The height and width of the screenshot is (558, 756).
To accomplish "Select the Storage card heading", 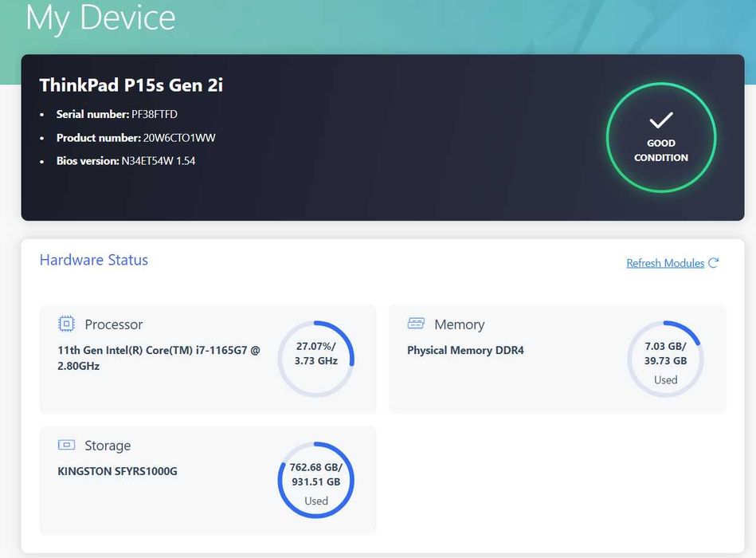I will pos(108,446).
